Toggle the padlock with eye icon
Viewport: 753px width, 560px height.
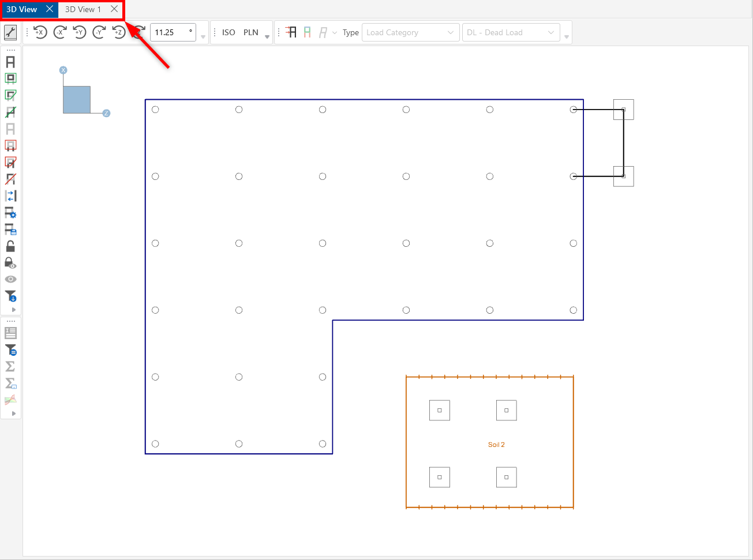(10, 263)
